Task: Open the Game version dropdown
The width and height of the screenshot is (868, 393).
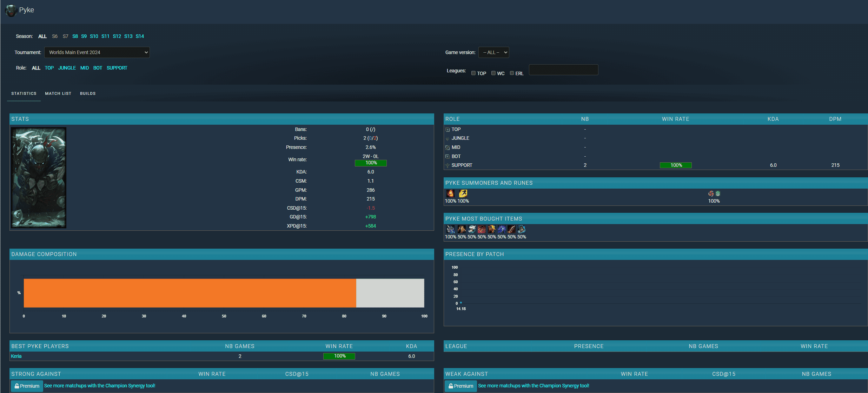Action: [x=494, y=52]
